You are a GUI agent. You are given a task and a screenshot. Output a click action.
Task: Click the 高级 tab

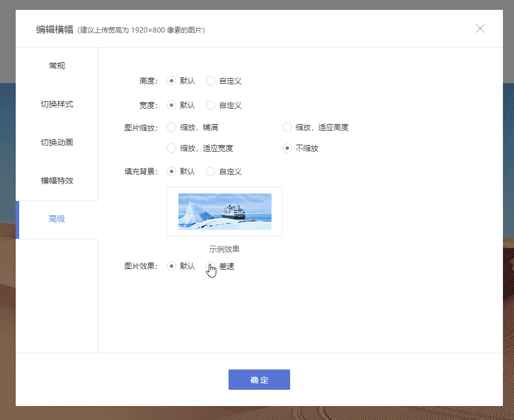click(57, 219)
